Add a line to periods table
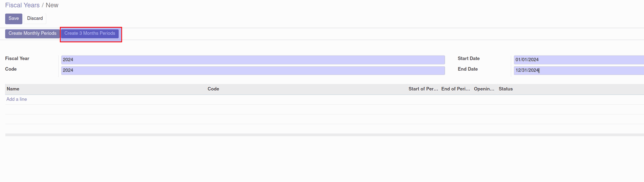The width and height of the screenshot is (644, 182). pos(16,99)
